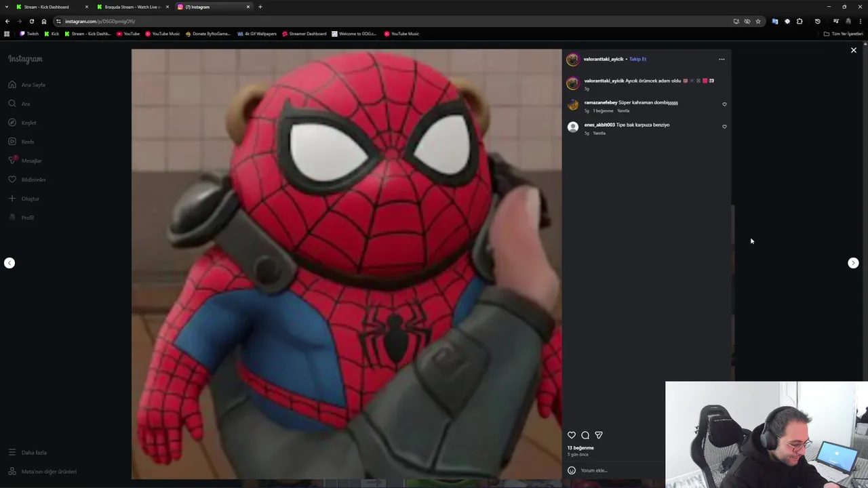
Task: Go to the previous post arrow
Action: click(x=9, y=263)
